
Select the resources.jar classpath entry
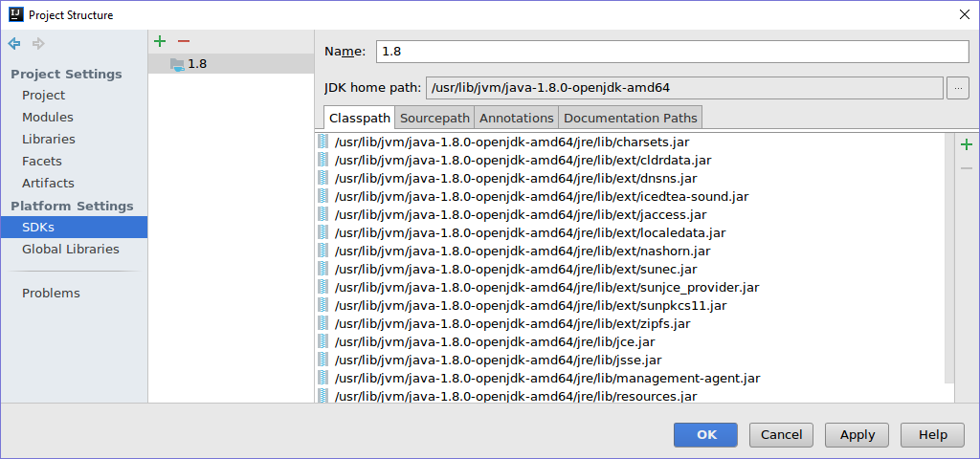click(x=634, y=396)
